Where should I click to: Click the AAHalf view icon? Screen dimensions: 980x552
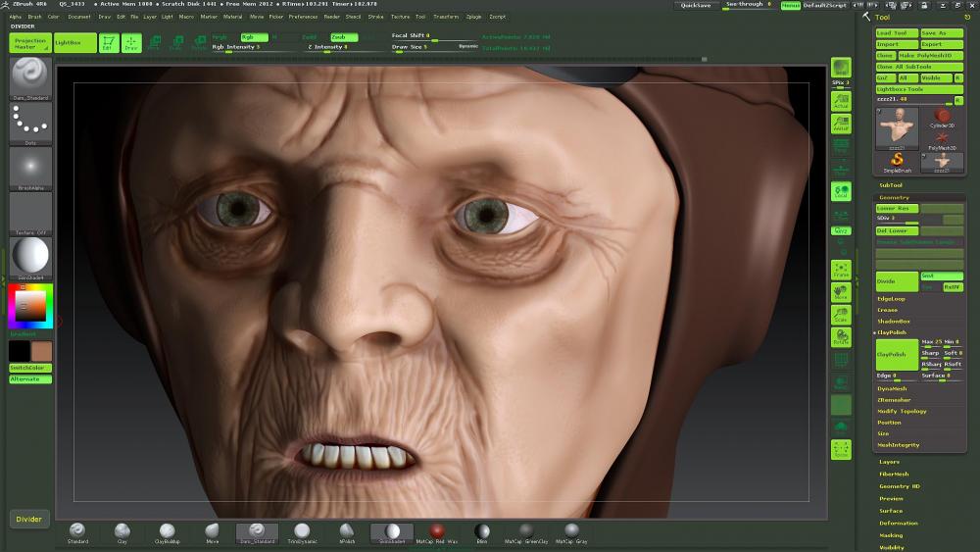(841, 124)
